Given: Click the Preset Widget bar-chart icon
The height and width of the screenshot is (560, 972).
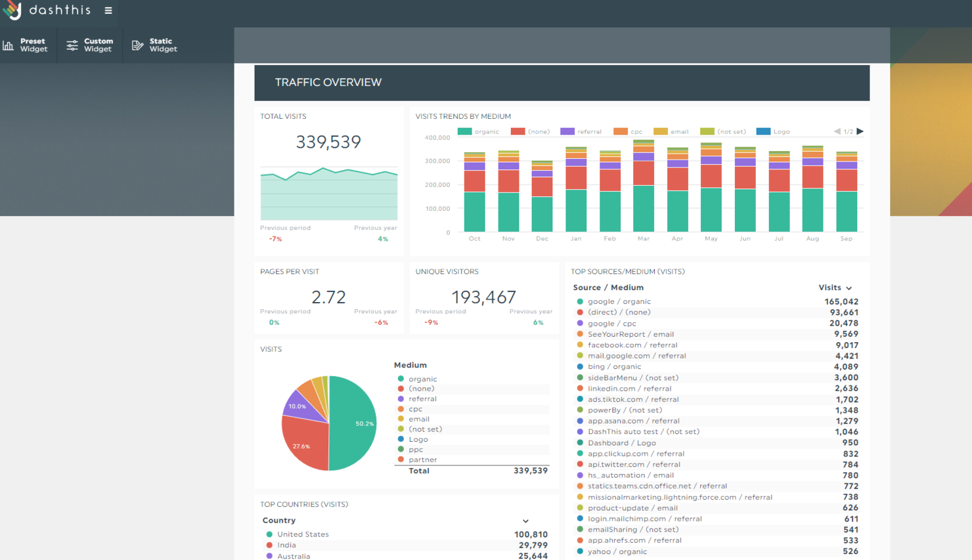Looking at the screenshot, I should pos(8,45).
